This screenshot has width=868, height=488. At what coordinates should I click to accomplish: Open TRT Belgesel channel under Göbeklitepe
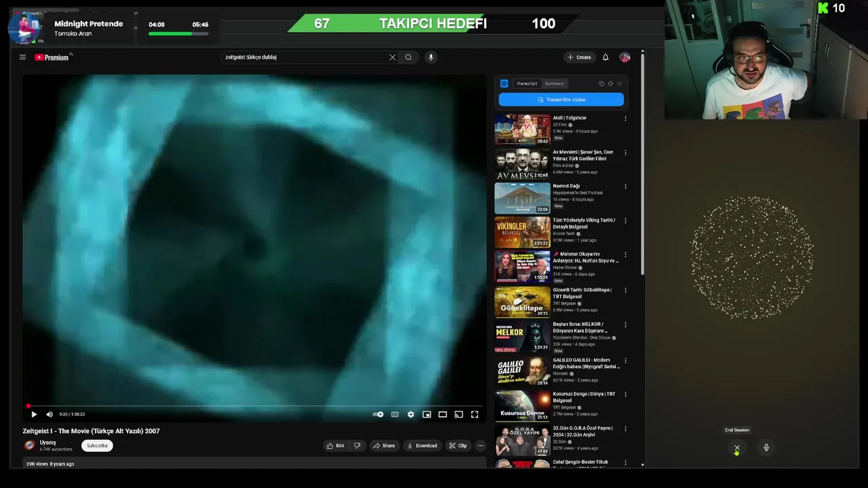[564, 303]
